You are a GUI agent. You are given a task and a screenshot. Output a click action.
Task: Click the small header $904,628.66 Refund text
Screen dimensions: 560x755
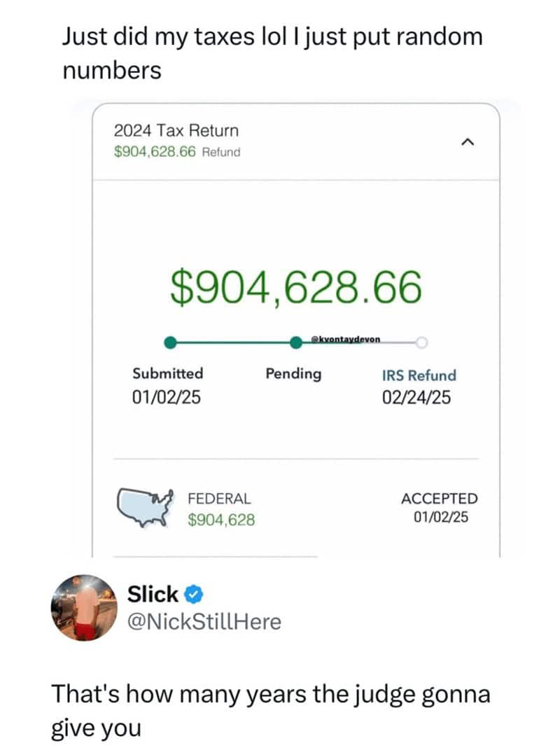176,151
